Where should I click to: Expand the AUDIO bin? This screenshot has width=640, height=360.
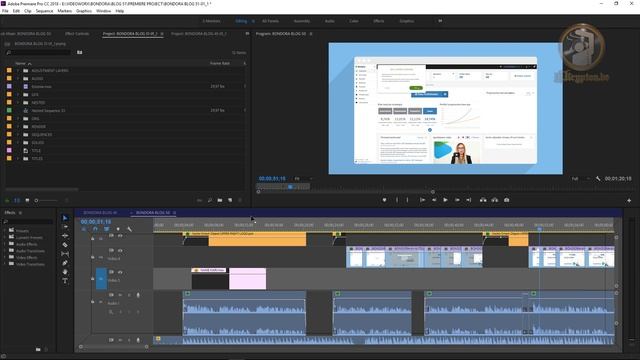[18, 78]
